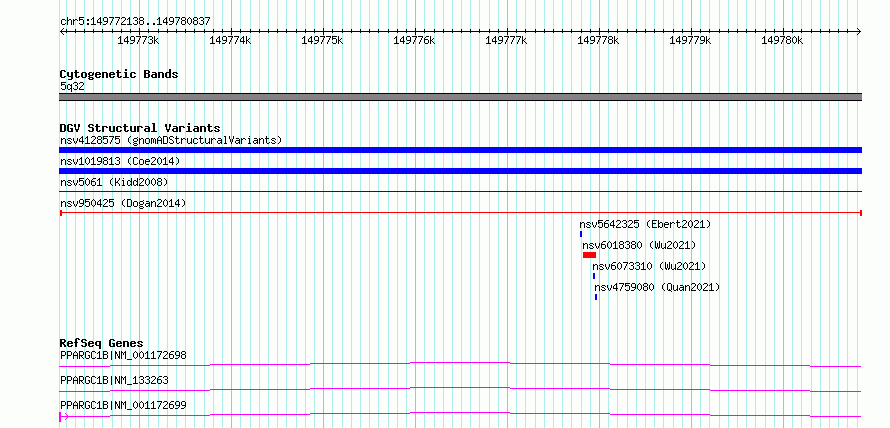Click the 149779k ruler tick label
890x428 pixels.
tap(690, 41)
